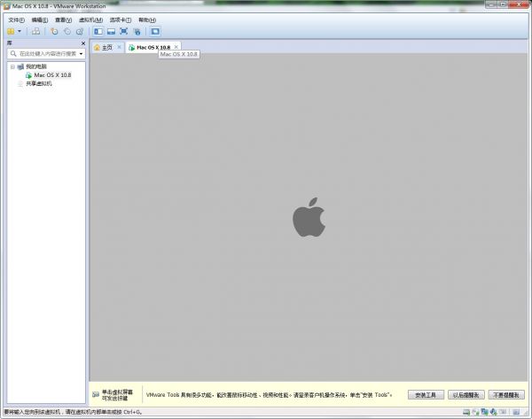Screen dimensions: 532x419
Task: Switch to the 主页 home tab
Action: [x=107, y=47]
